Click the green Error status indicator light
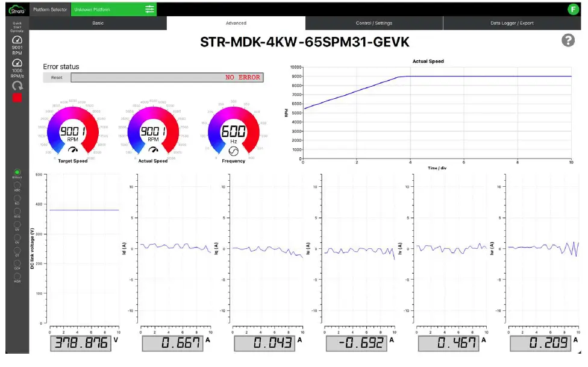588x367 pixels. pos(17,172)
